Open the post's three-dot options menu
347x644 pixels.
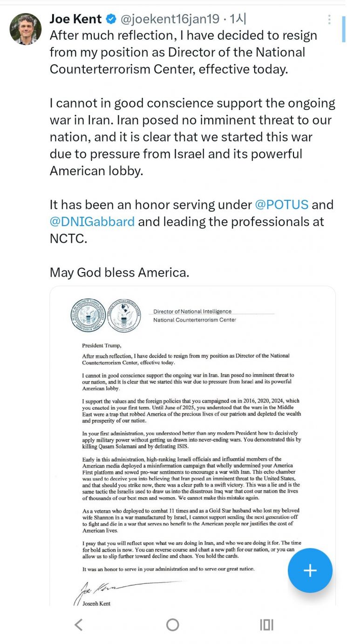[x=329, y=20]
